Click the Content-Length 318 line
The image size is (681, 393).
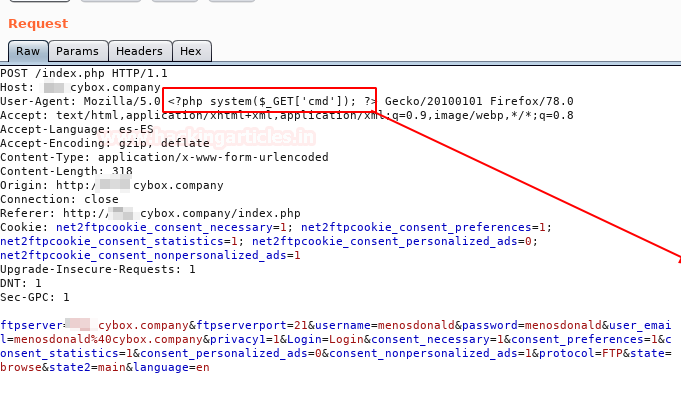[66, 171]
